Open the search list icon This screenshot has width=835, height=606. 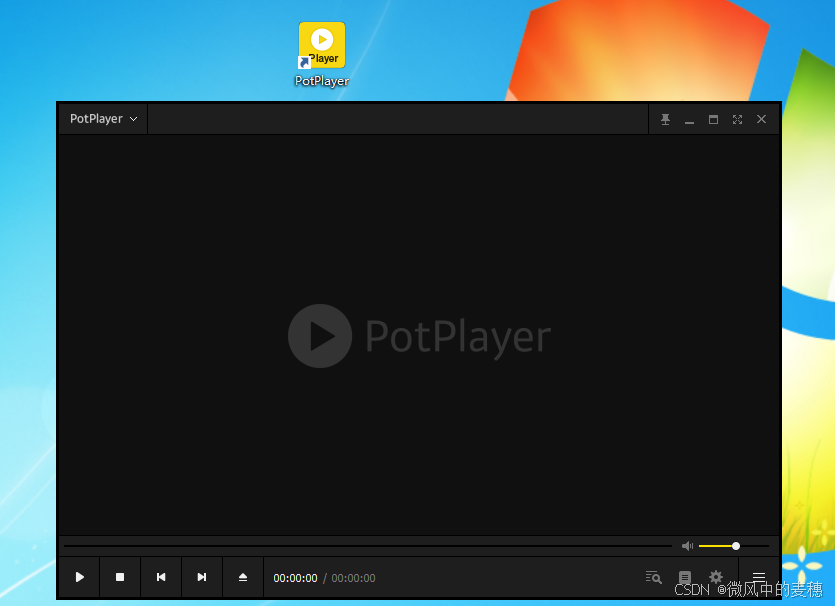(x=653, y=577)
